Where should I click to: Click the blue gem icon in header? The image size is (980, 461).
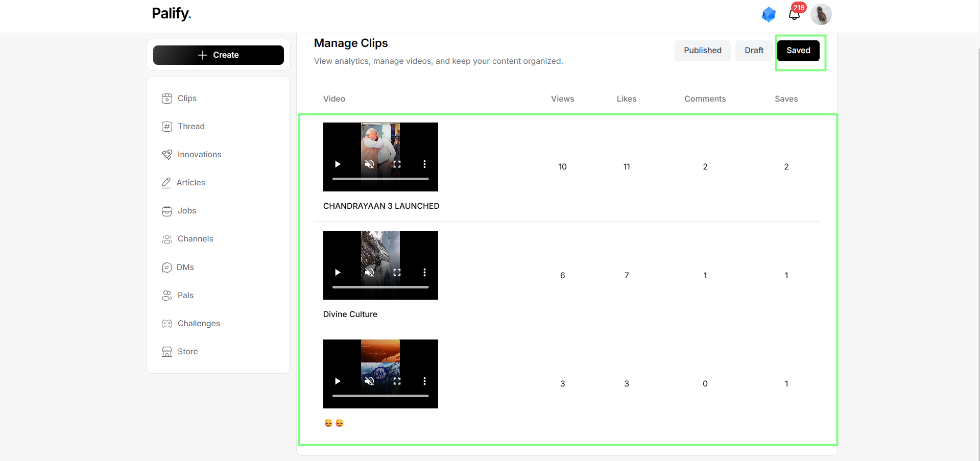click(x=769, y=14)
